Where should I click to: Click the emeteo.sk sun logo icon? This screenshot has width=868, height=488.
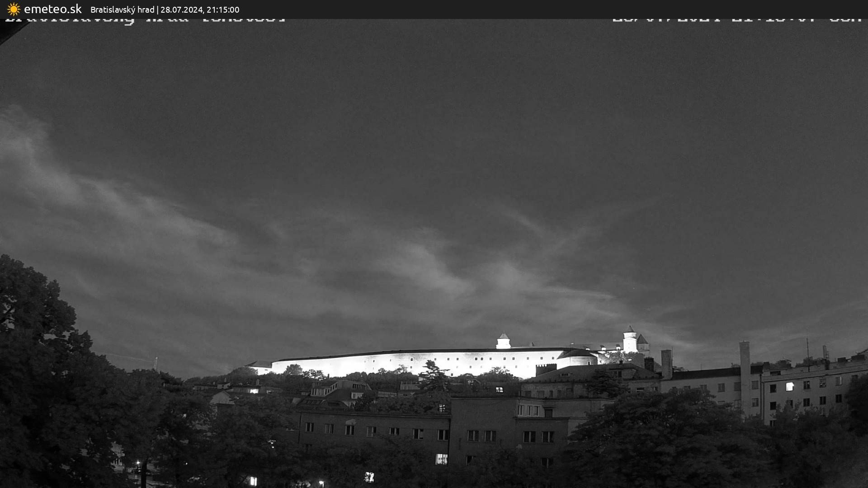pyautogui.click(x=14, y=9)
